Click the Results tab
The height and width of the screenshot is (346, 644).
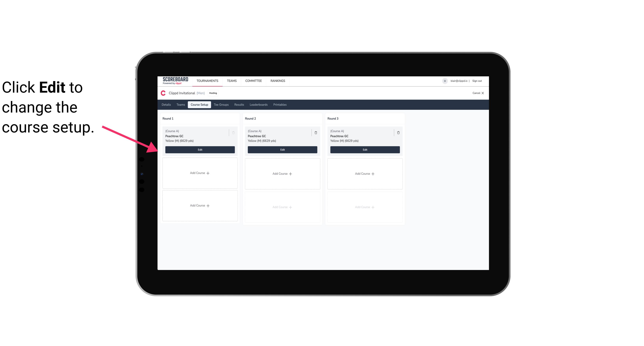coord(239,104)
